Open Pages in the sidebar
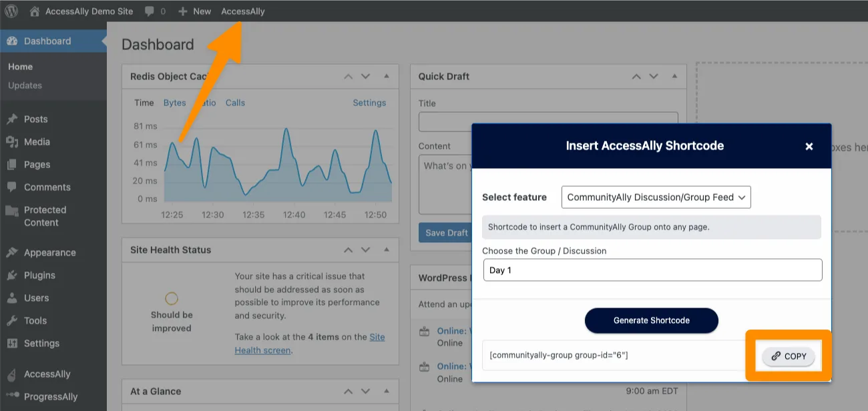 tap(37, 165)
